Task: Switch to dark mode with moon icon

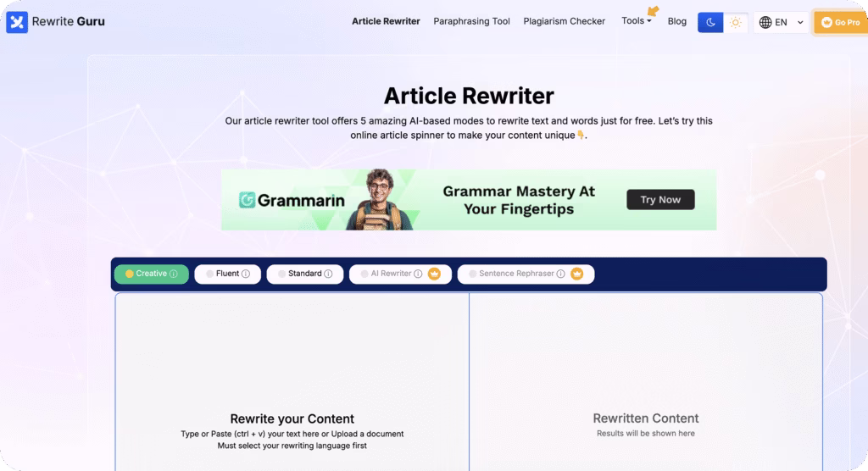Action: (710, 23)
